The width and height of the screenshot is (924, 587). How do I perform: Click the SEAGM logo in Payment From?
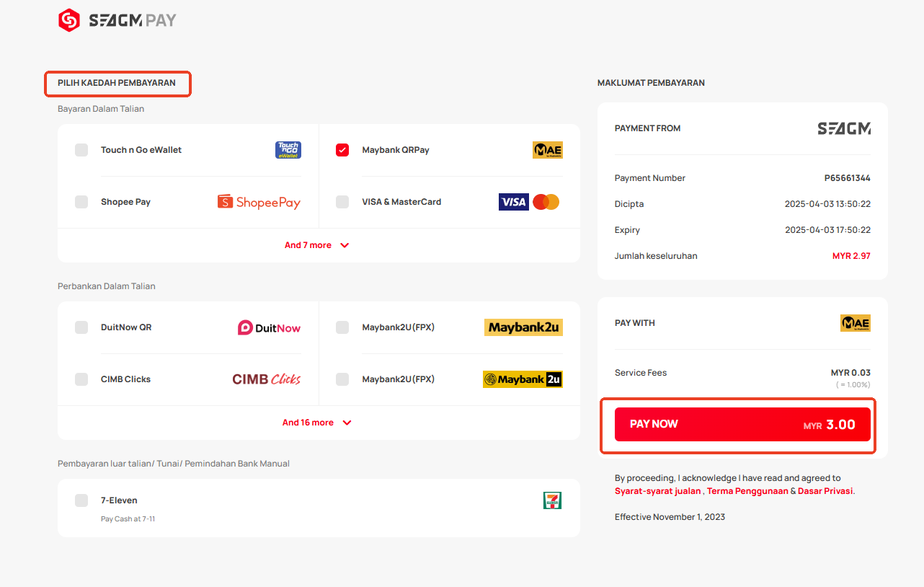click(x=844, y=128)
